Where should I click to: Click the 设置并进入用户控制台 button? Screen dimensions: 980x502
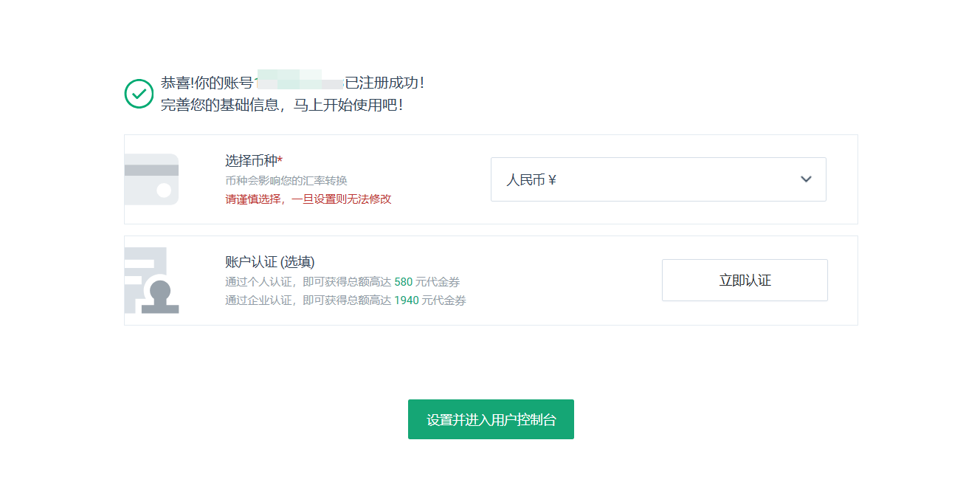point(491,419)
